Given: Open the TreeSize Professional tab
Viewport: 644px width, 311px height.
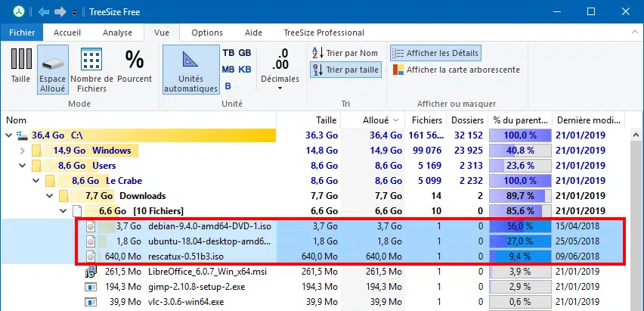Looking at the screenshot, I should coord(324,33).
